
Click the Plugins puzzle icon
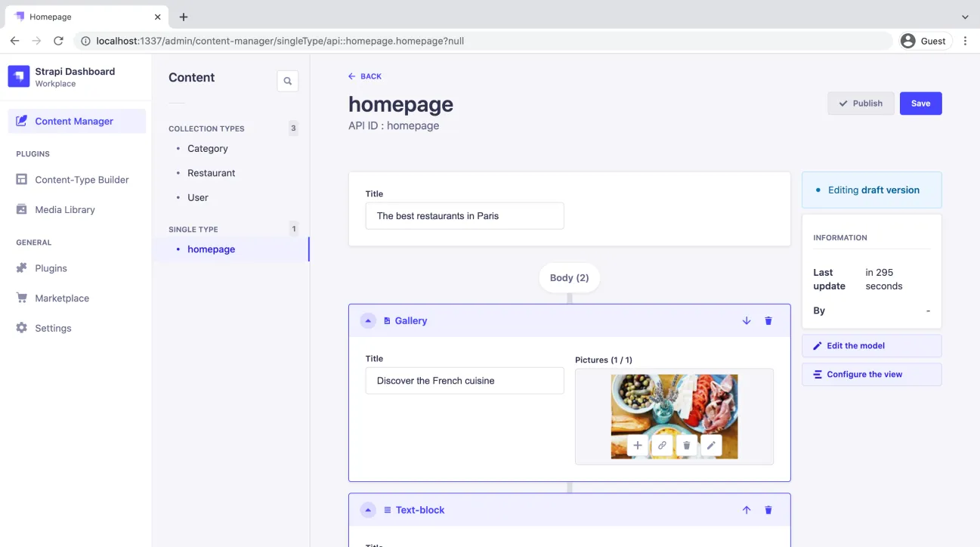point(21,268)
